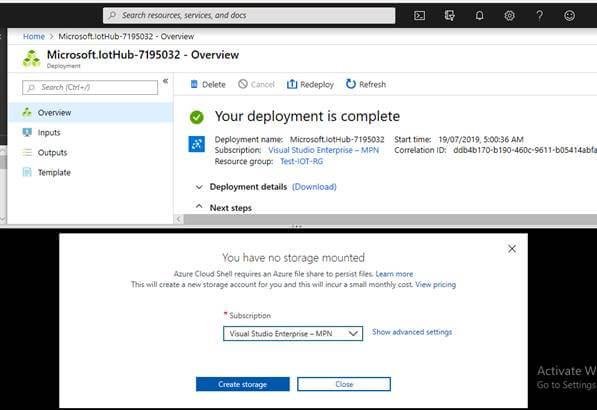The width and height of the screenshot is (597, 410).
Task: Click the Template sidebar icon
Action: [27, 172]
